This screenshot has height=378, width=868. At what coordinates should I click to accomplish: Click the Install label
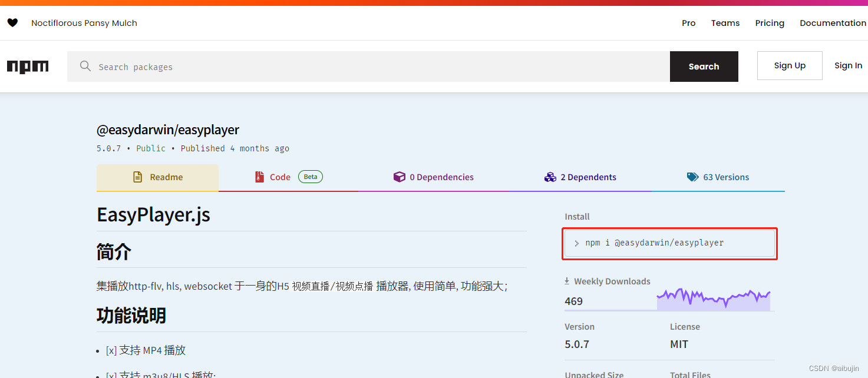click(577, 217)
